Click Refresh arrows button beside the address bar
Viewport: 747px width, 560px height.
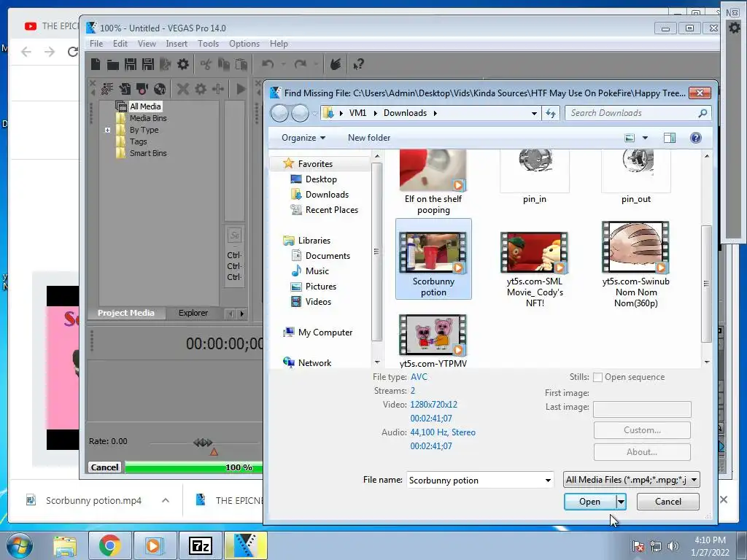pos(550,113)
